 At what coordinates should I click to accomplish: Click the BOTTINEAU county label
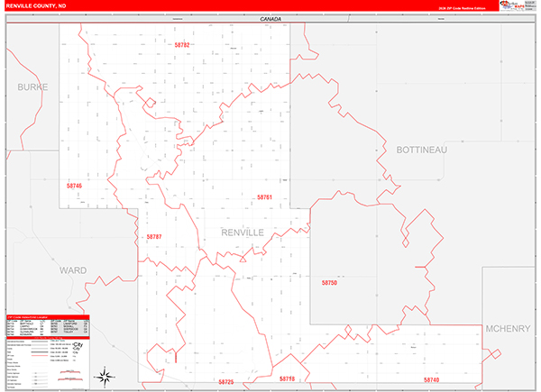421,150
